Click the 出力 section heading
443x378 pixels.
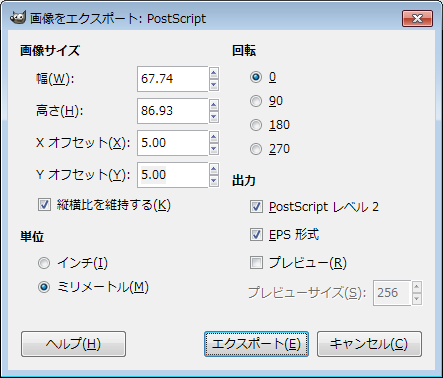point(244,181)
